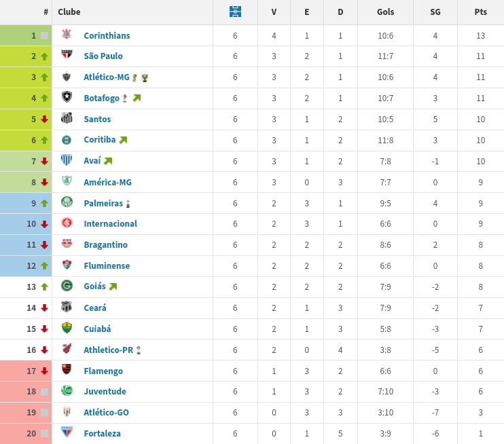Sort by the Pts column header
The image size is (504, 444).
[480, 12]
